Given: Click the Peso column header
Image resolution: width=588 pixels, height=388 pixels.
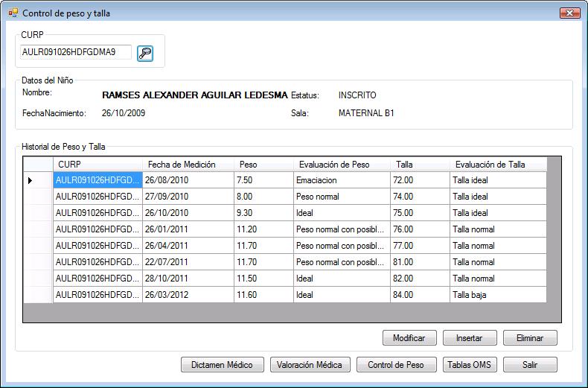Looking at the screenshot, I should tap(264, 165).
